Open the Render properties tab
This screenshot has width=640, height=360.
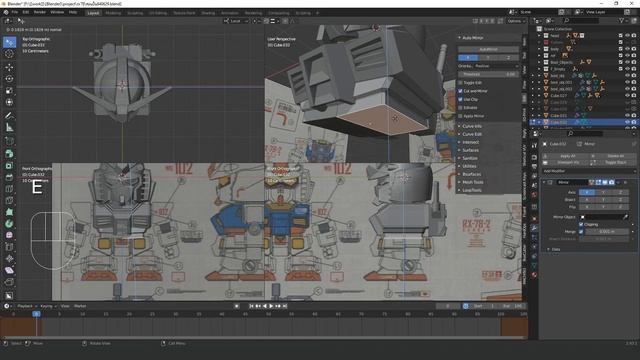534,157
